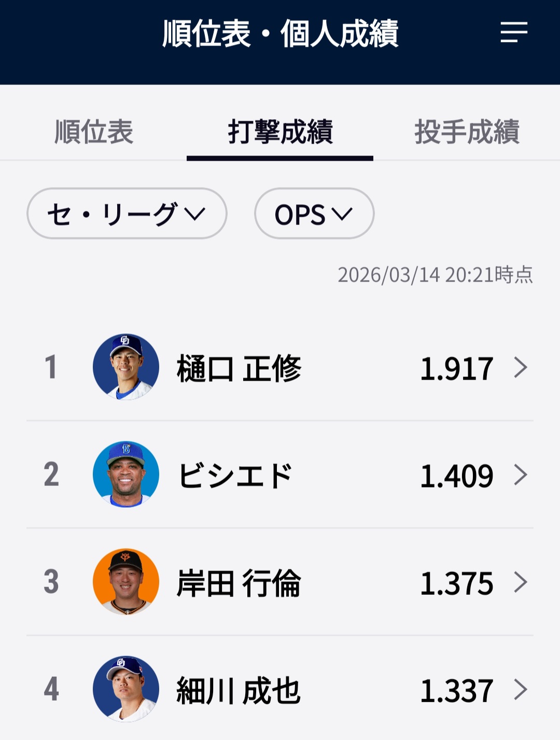
Task: Click the rank 2 player's photo
Action: pos(126,474)
